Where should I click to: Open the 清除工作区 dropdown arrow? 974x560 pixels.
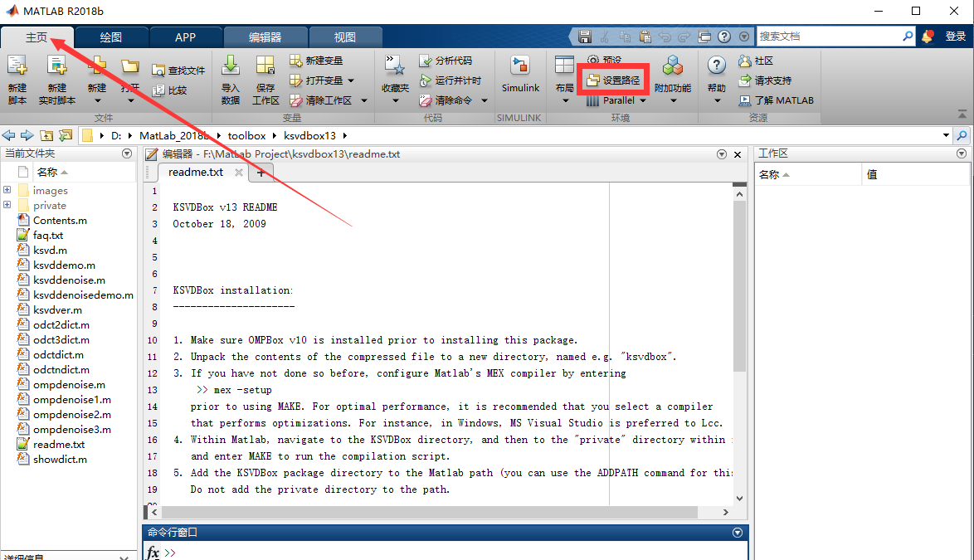coord(364,100)
